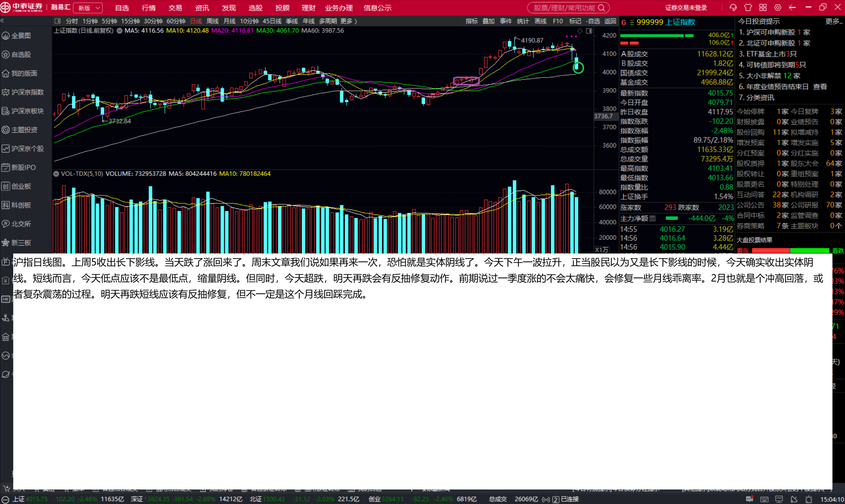
Task: Expand VOL-TDX indicator dropdown arrow
Action: [56, 174]
